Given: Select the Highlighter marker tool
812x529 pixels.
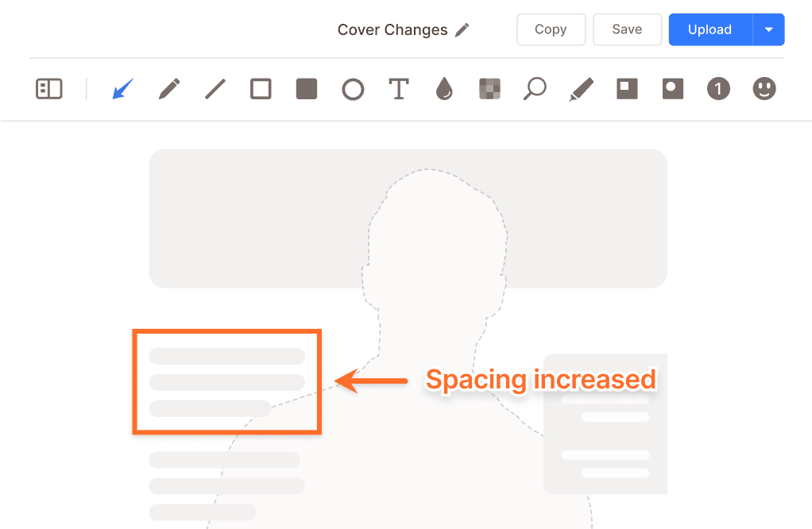Looking at the screenshot, I should click(581, 89).
